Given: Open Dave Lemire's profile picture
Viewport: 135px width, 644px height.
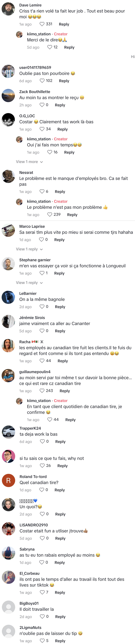Looking at the screenshot, I should 8,9.
